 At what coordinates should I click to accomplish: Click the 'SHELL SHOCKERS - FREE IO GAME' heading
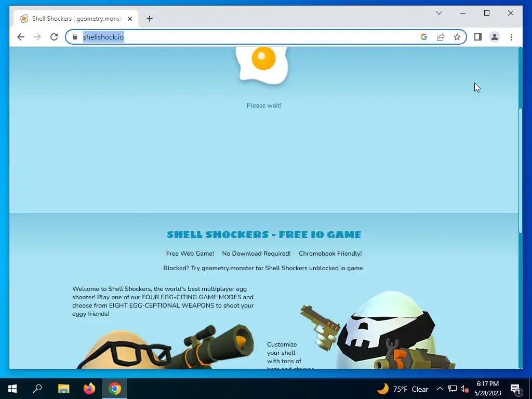[264, 234]
